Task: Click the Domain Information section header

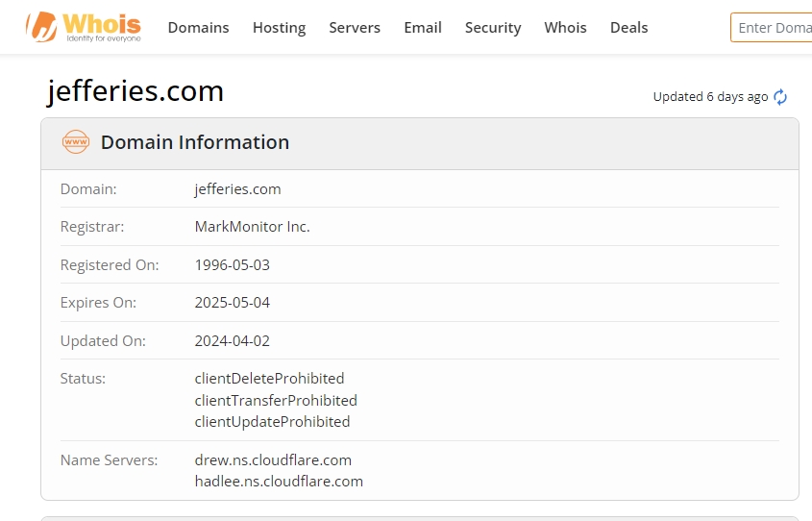Action: (x=195, y=142)
